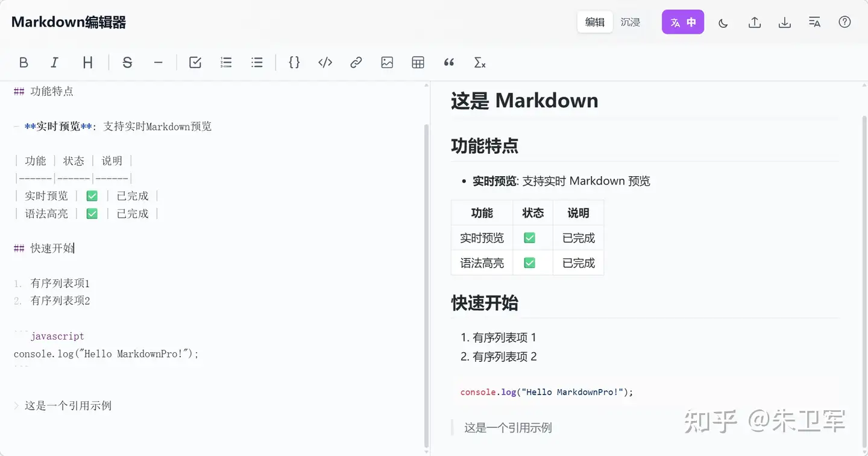Switch language with the purple 中 button

click(x=683, y=22)
